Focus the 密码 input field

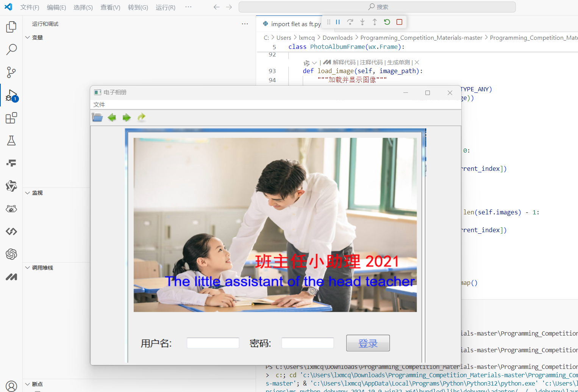tap(308, 343)
